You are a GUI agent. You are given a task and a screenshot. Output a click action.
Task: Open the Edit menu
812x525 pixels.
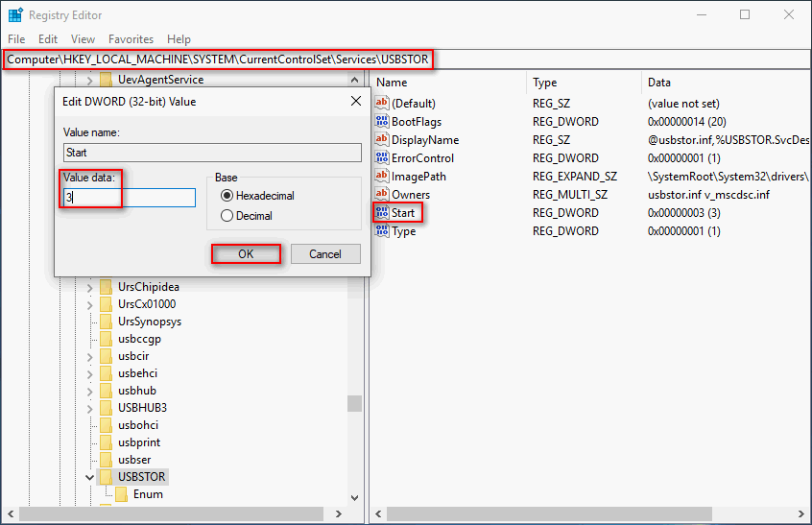(x=48, y=38)
